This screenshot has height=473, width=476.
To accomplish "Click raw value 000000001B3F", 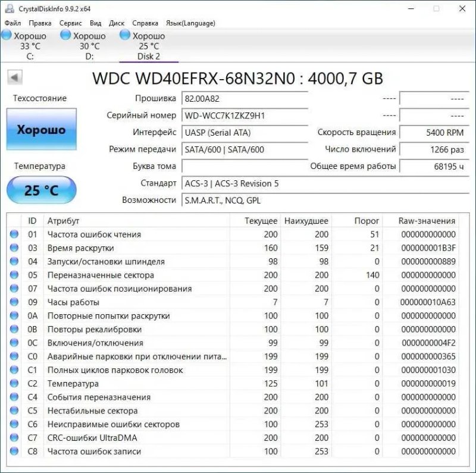I will (x=428, y=248).
